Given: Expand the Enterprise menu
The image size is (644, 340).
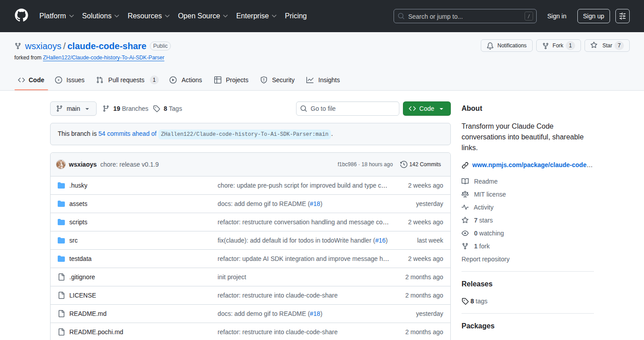Looking at the screenshot, I should [x=257, y=16].
